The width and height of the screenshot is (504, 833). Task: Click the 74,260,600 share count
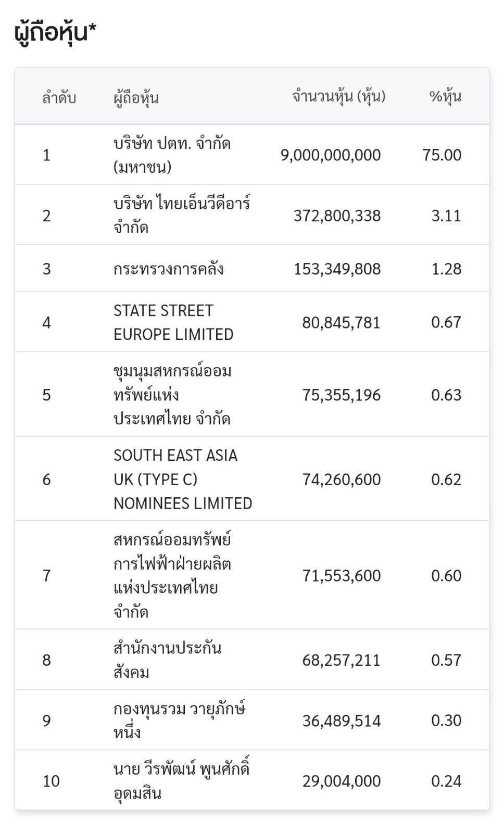[x=342, y=479]
